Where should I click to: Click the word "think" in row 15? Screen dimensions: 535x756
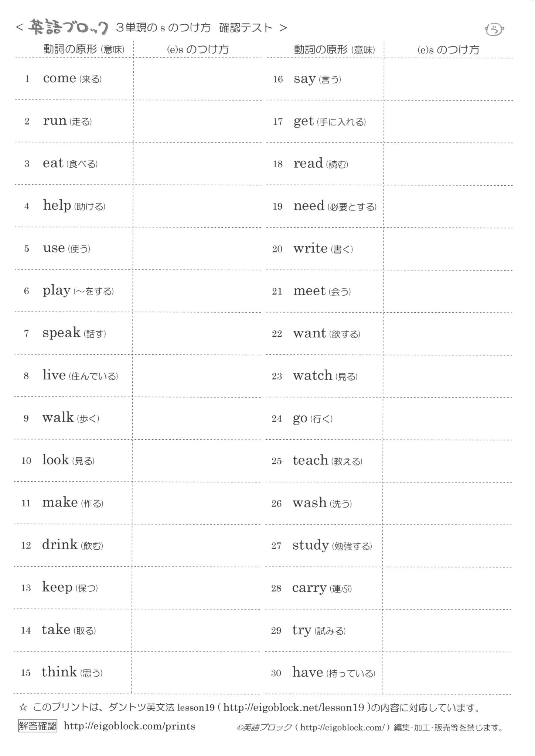59,672
